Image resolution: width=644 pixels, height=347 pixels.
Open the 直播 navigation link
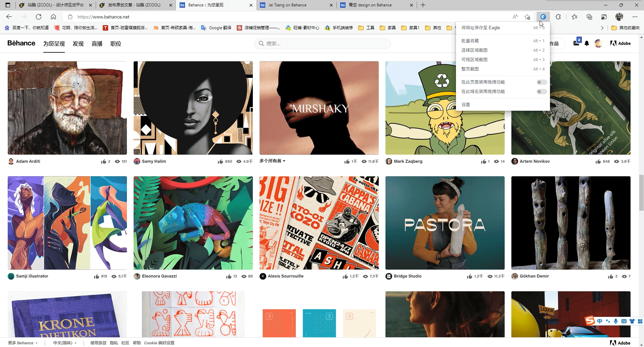tap(97, 44)
